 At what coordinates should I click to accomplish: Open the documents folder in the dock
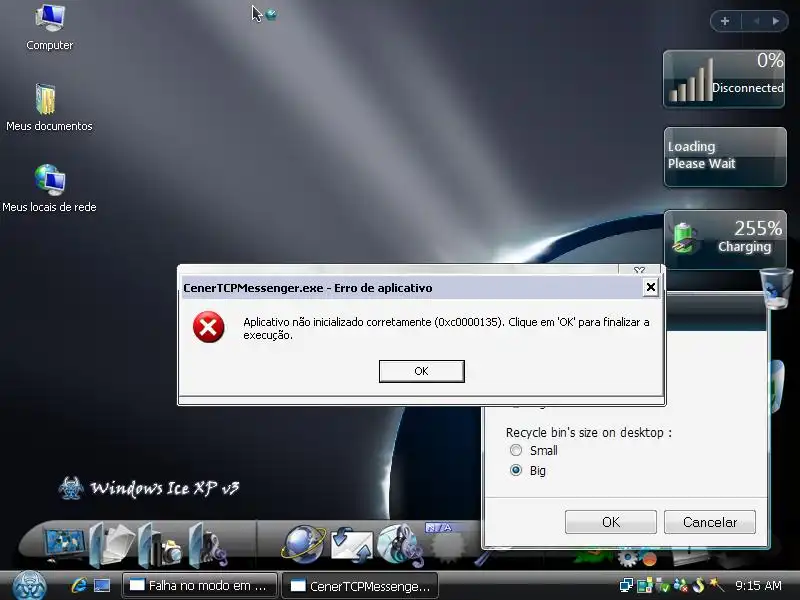112,545
